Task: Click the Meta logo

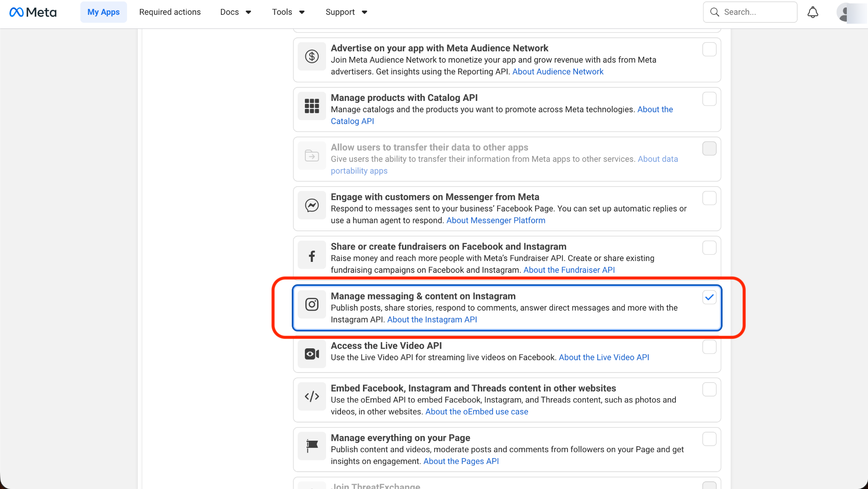Action: pos(33,12)
